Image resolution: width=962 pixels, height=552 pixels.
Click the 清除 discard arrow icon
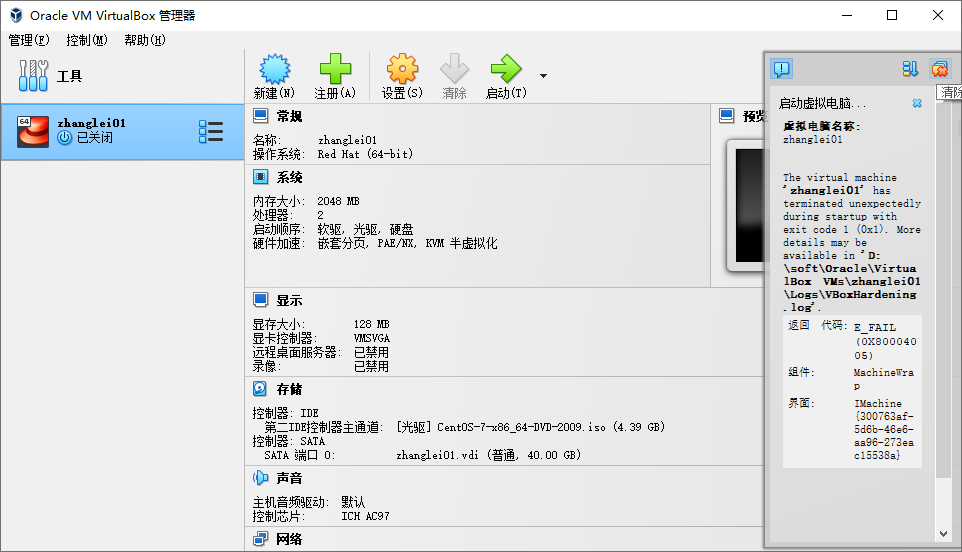[x=455, y=69]
